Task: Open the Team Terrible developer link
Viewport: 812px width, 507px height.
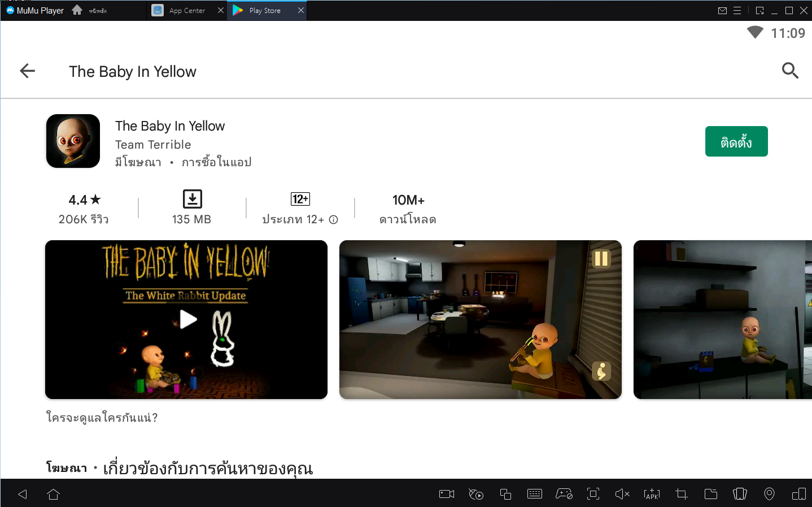Action: click(x=153, y=145)
